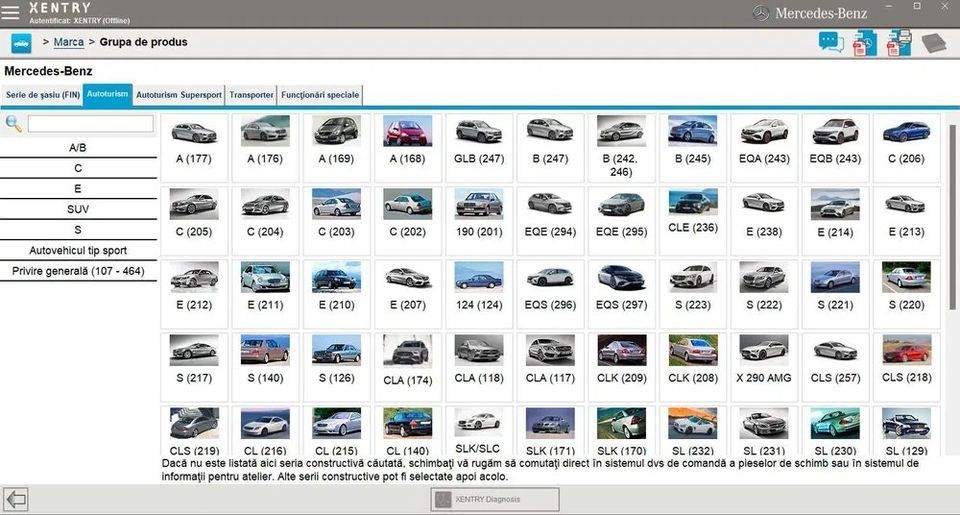Click the back arrow at bottom left
This screenshot has width=960, height=515.
tap(16, 499)
